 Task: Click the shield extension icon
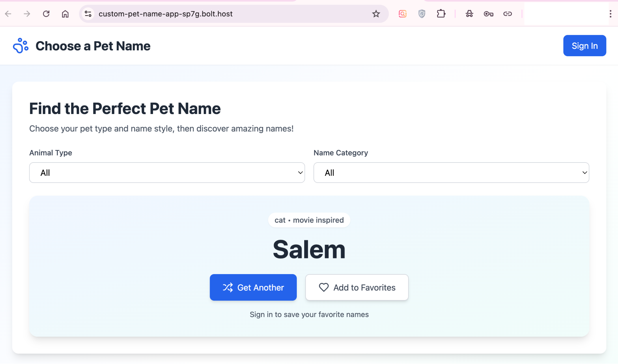422,14
